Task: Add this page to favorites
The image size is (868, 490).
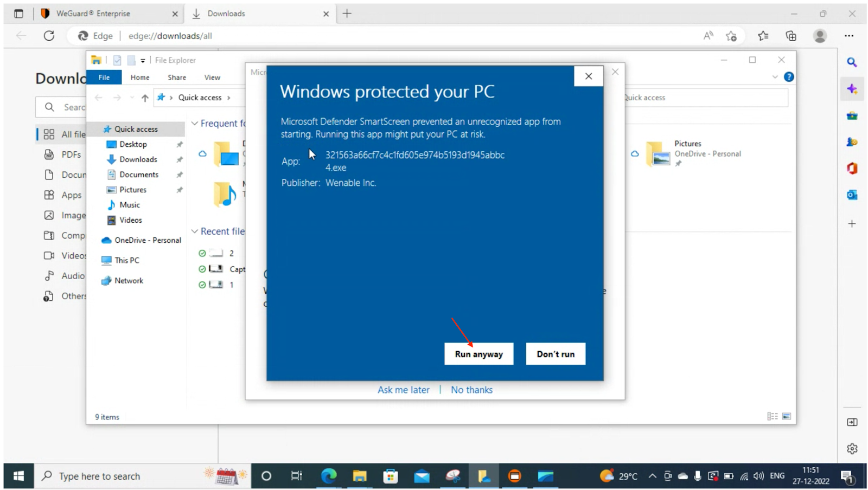Action: pyautogui.click(x=731, y=36)
